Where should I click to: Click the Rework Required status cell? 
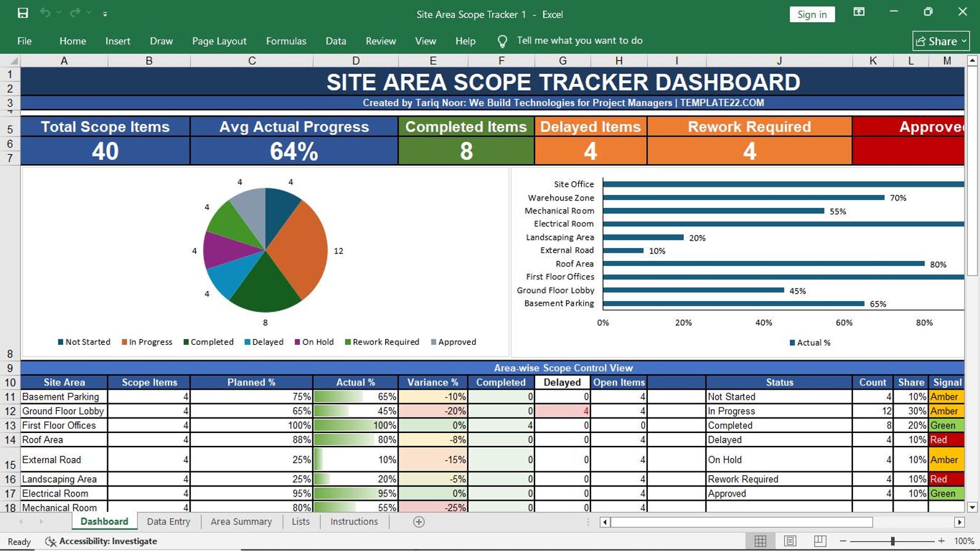coord(779,479)
